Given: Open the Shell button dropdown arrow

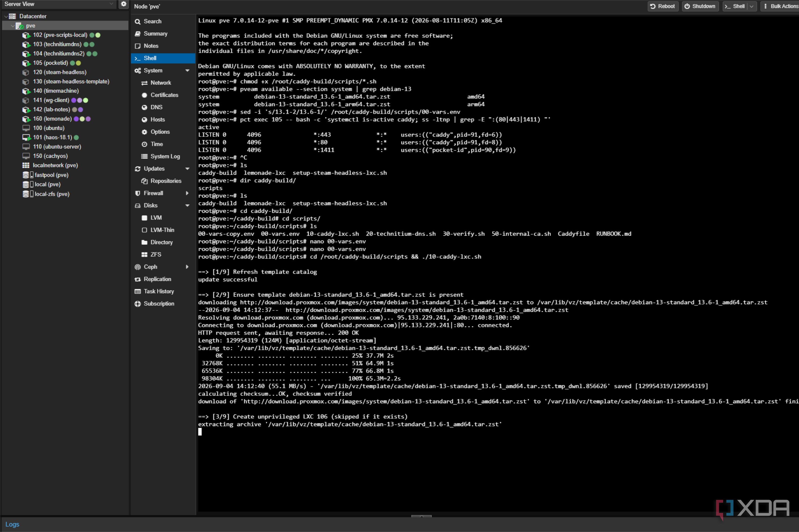Looking at the screenshot, I should point(751,6).
